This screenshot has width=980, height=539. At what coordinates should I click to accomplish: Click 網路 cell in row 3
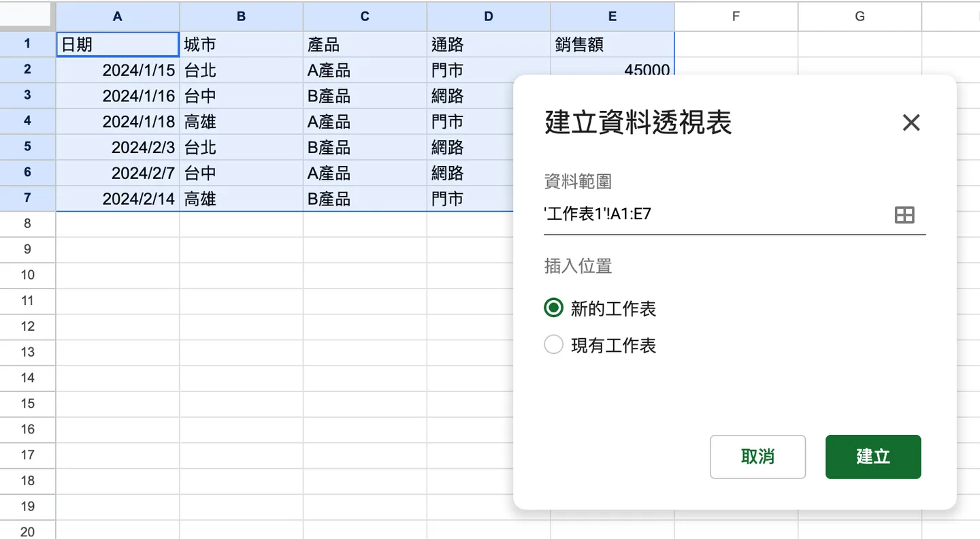coord(471,96)
